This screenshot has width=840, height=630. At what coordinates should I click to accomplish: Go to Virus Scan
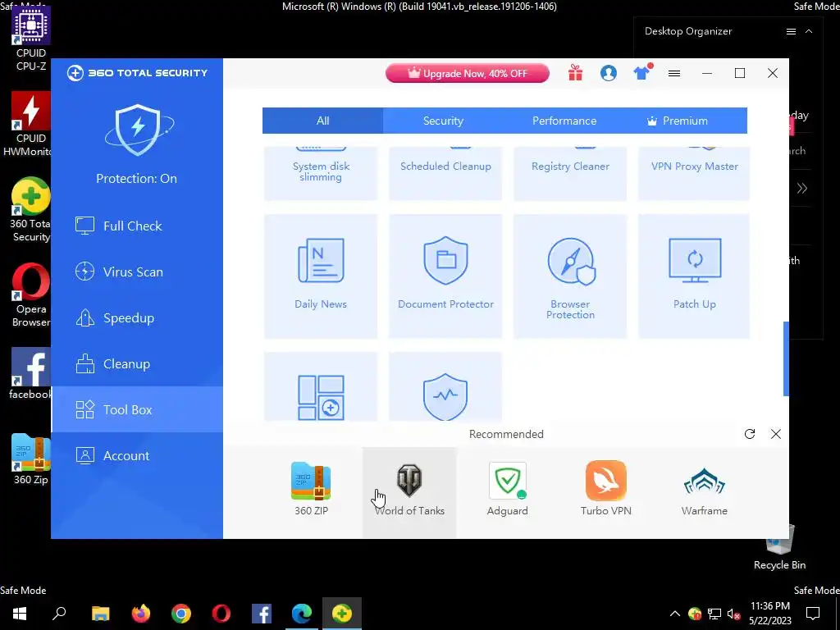click(137, 272)
